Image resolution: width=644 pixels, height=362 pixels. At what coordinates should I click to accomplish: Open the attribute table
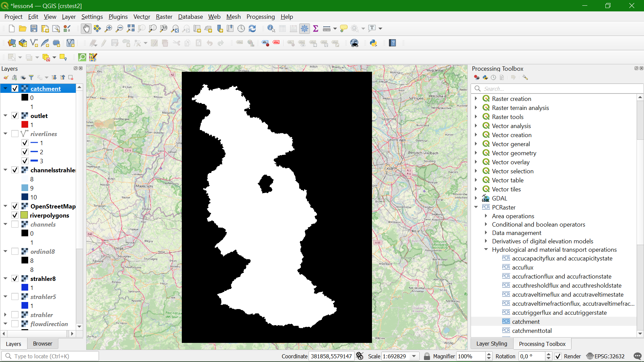pos(282,28)
